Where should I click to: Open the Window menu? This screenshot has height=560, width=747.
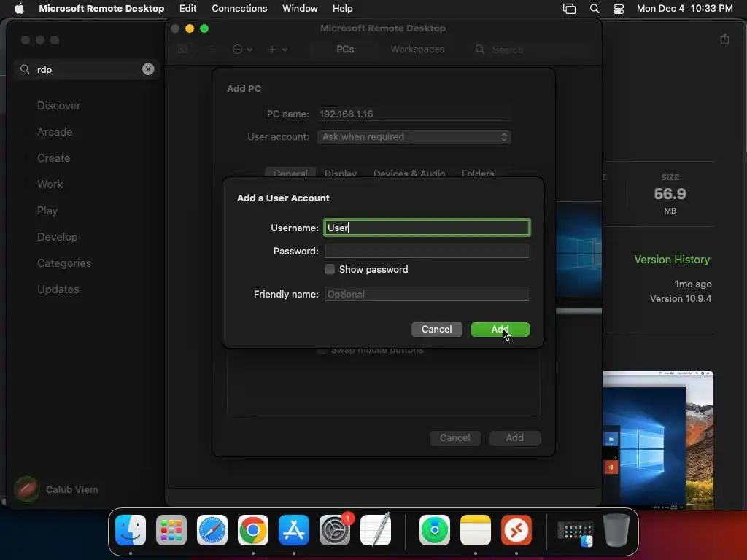pos(300,8)
